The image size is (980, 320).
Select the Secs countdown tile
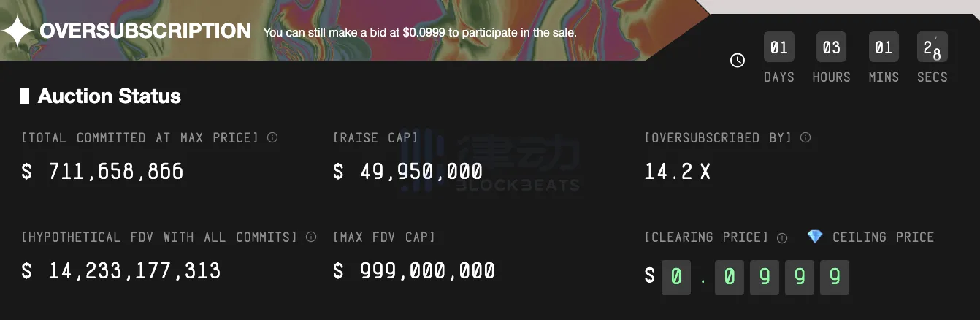(x=932, y=48)
